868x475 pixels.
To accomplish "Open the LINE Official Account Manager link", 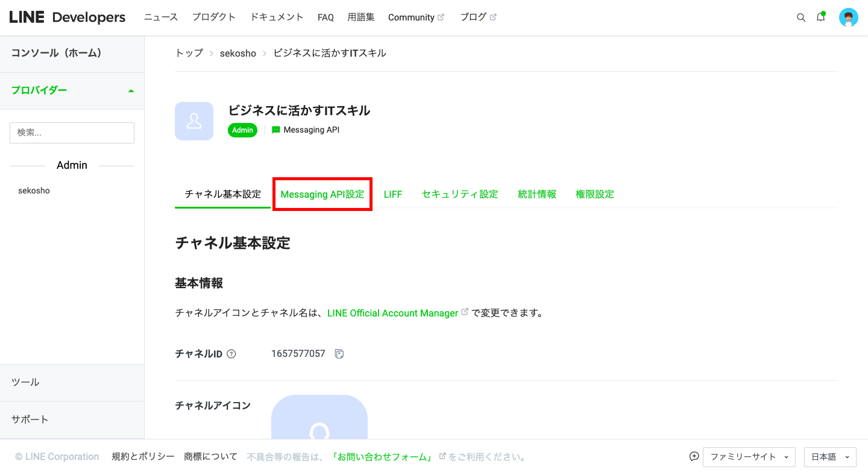I will [392, 313].
